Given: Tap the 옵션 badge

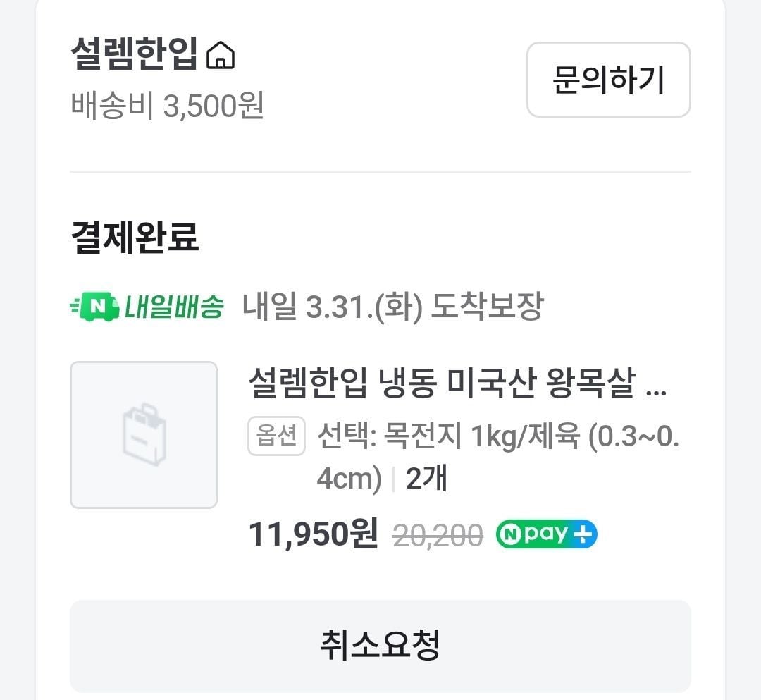Looking at the screenshot, I should point(276,436).
